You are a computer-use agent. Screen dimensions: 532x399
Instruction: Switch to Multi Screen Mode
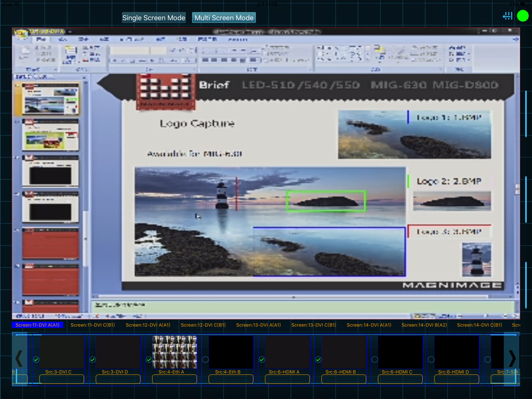(x=224, y=18)
